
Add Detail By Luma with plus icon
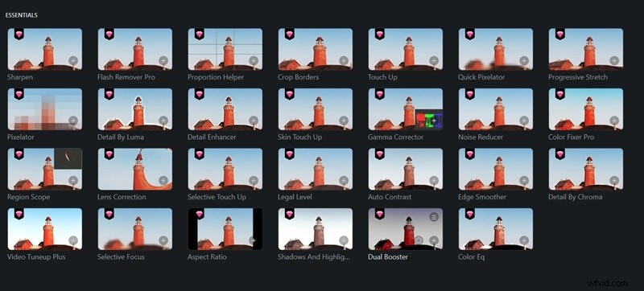point(163,121)
